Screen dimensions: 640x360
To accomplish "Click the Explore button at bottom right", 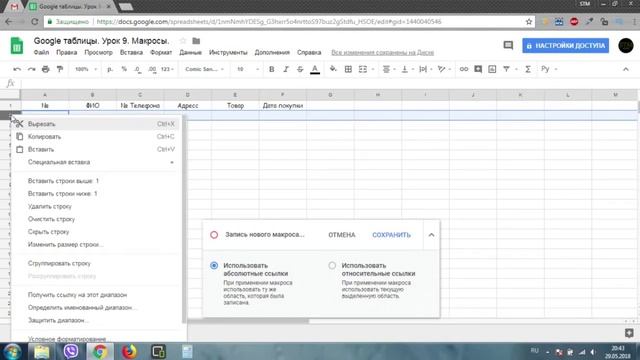I will pyautogui.click(x=629, y=333).
